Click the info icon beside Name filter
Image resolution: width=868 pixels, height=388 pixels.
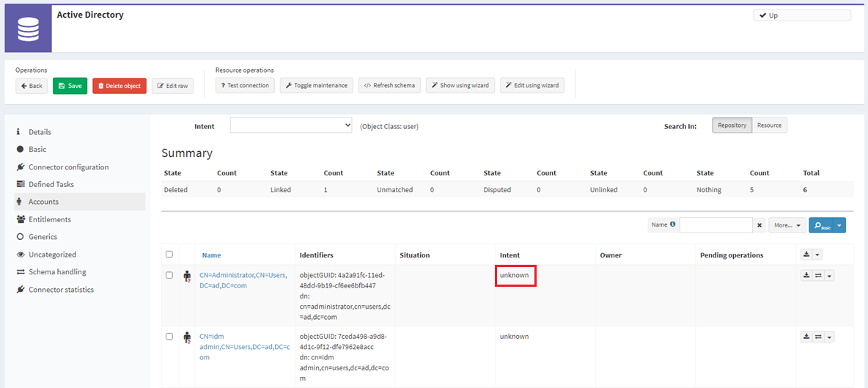pos(672,224)
